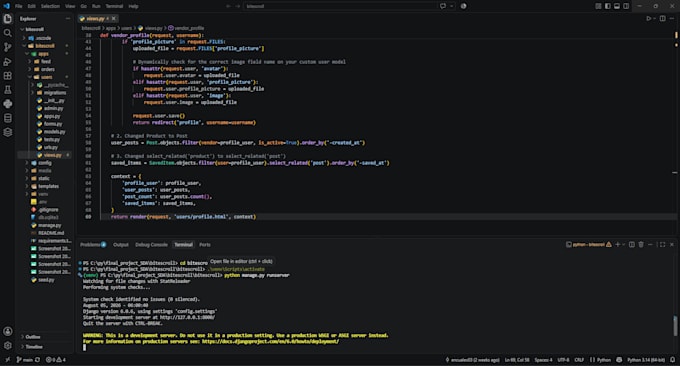Open models.py in the explorer
This screenshot has width=680, height=366.
coord(54,132)
